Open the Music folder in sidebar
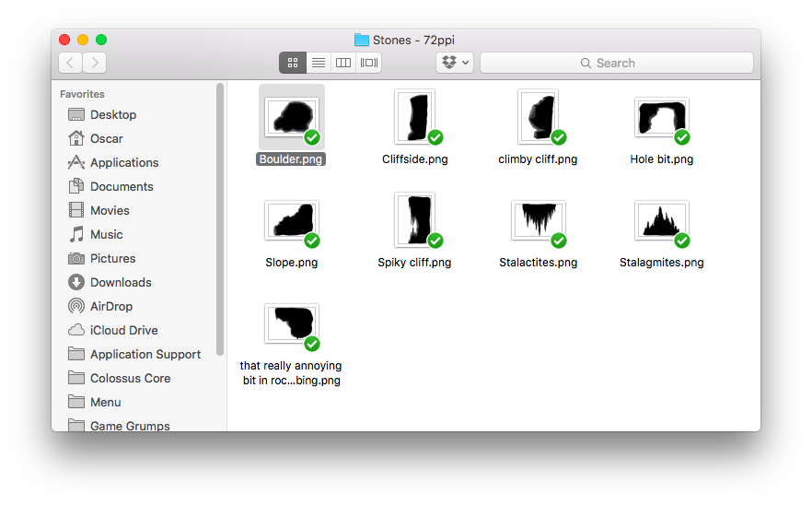This screenshot has height=505, width=812. pyautogui.click(x=106, y=234)
